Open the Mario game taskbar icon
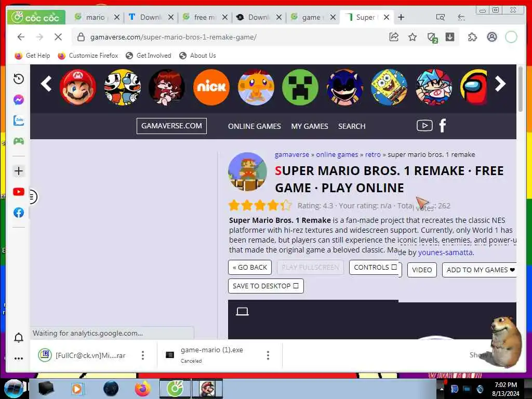The width and height of the screenshot is (532, 399). coord(207,389)
